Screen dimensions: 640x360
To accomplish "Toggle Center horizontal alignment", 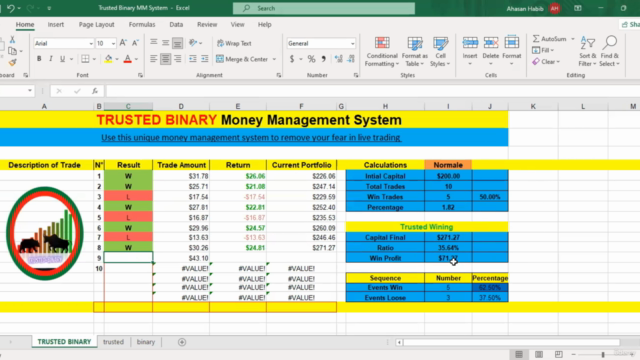I will tap(165, 59).
